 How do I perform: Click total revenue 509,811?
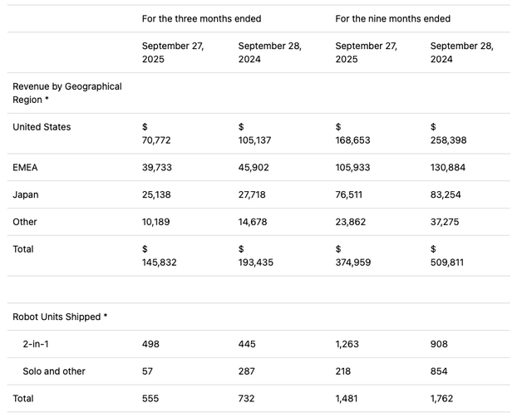(447, 263)
